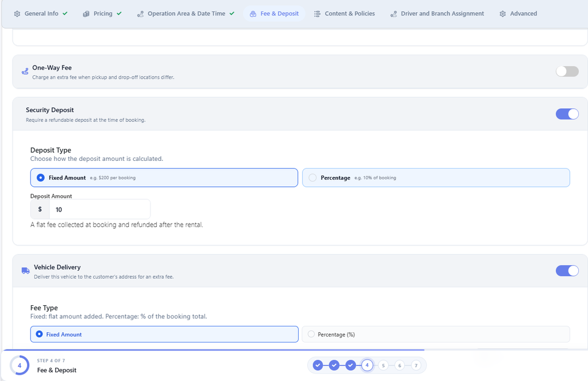Image resolution: width=588 pixels, height=381 pixels.
Task: Click the One-Way Fee heading
Action: point(52,68)
